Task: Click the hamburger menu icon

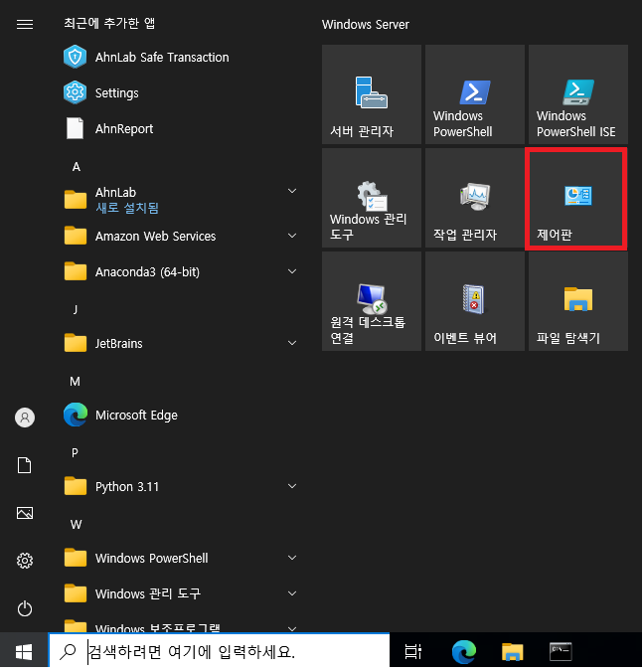Action: 25,25
